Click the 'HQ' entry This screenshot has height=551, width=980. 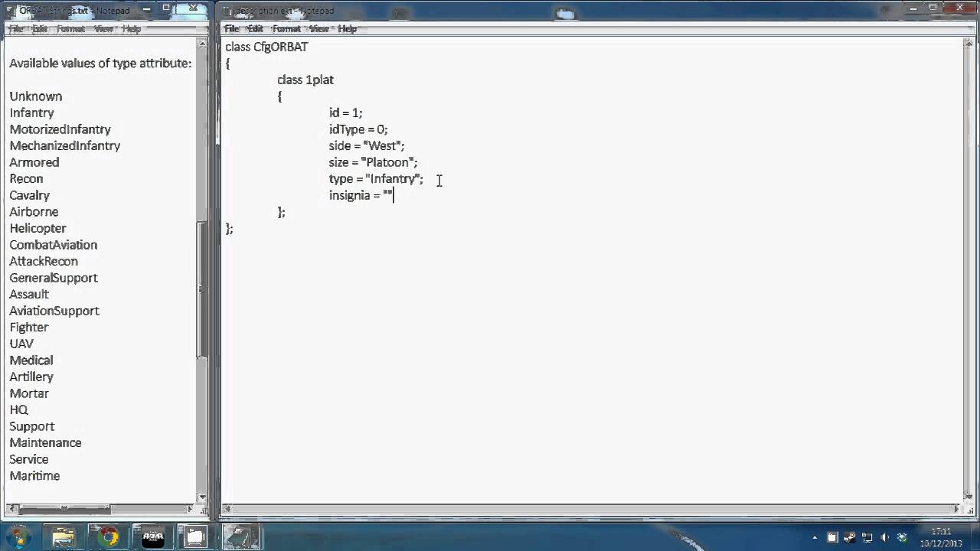[x=19, y=409]
